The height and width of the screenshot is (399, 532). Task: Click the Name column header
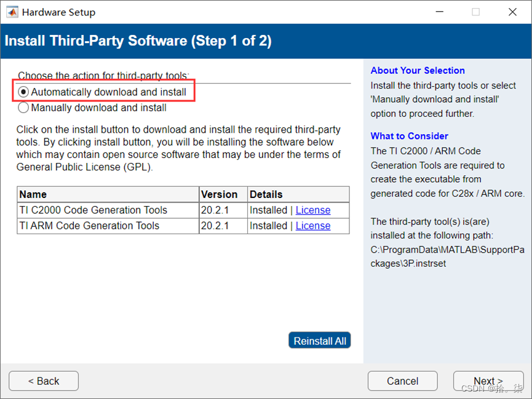point(108,194)
